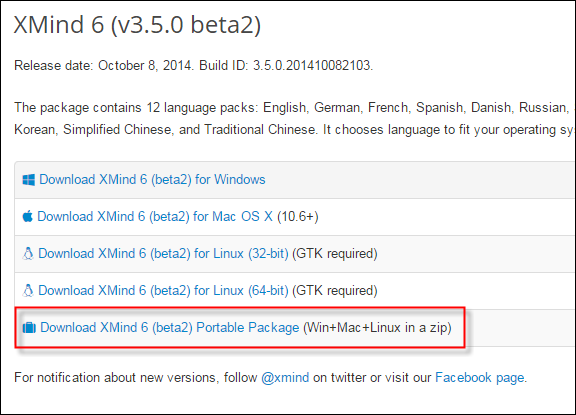Viewport: 576px width, 415px height.
Task: Follow the Linux (32-bit) download link
Action: tap(163, 253)
